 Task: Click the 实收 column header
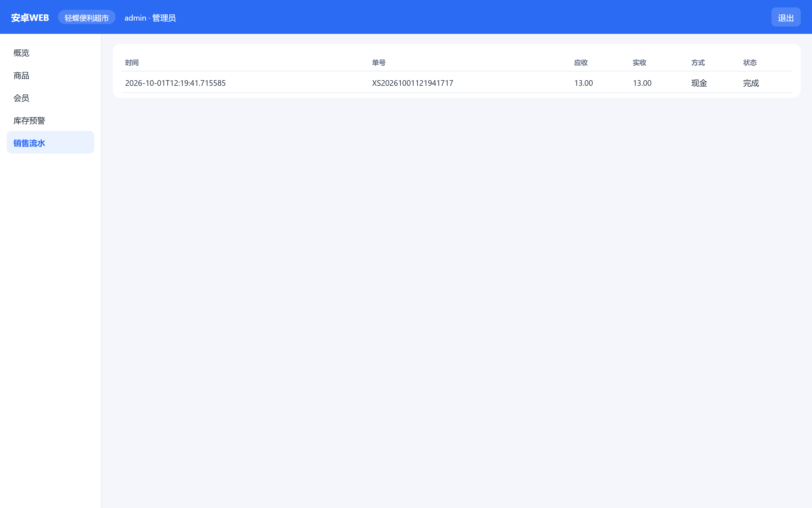[x=639, y=62]
